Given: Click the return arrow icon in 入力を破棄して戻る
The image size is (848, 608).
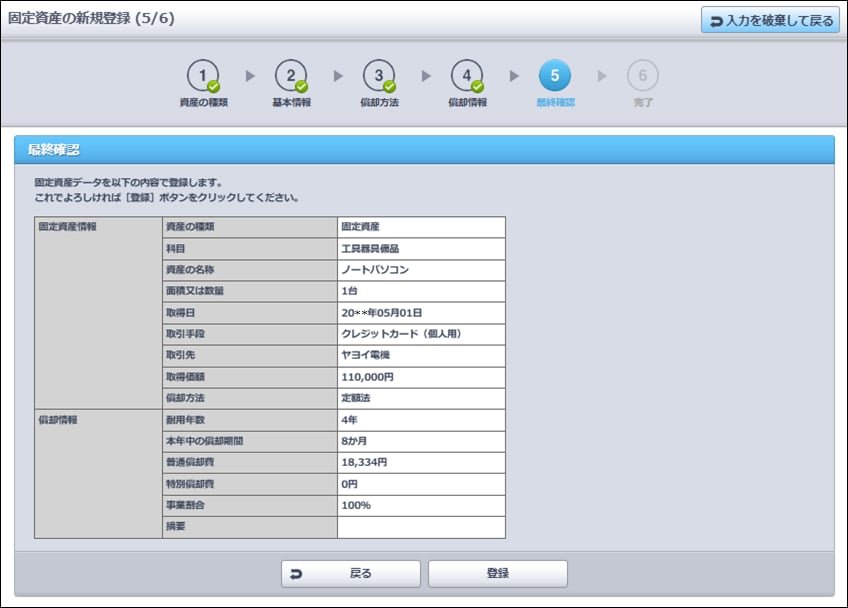Looking at the screenshot, I should click(x=716, y=20).
